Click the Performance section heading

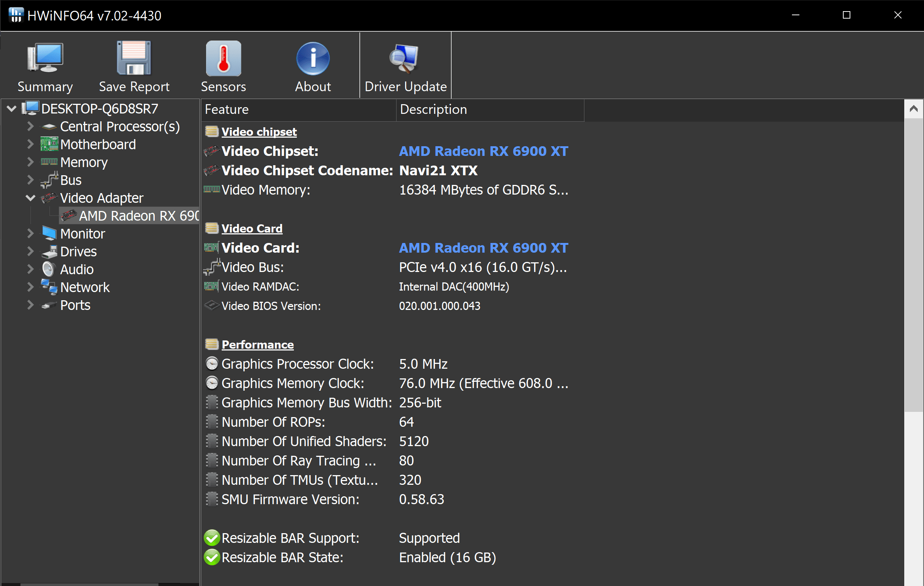click(x=257, y=345)
